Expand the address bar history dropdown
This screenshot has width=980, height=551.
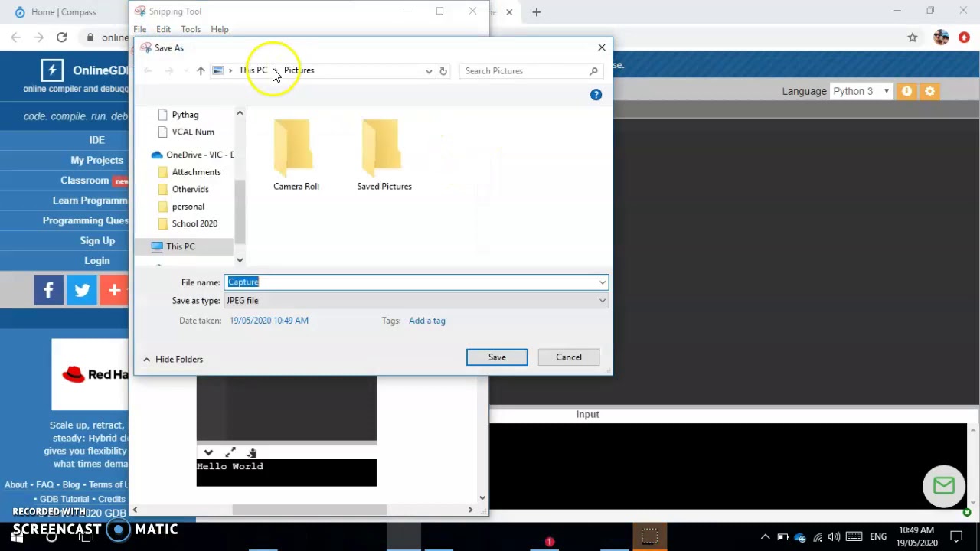(429, 70)
